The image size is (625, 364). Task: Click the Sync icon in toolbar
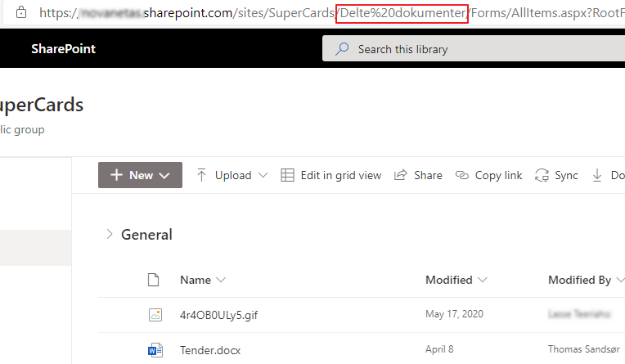pyautogui.click(x=542, y=175)
